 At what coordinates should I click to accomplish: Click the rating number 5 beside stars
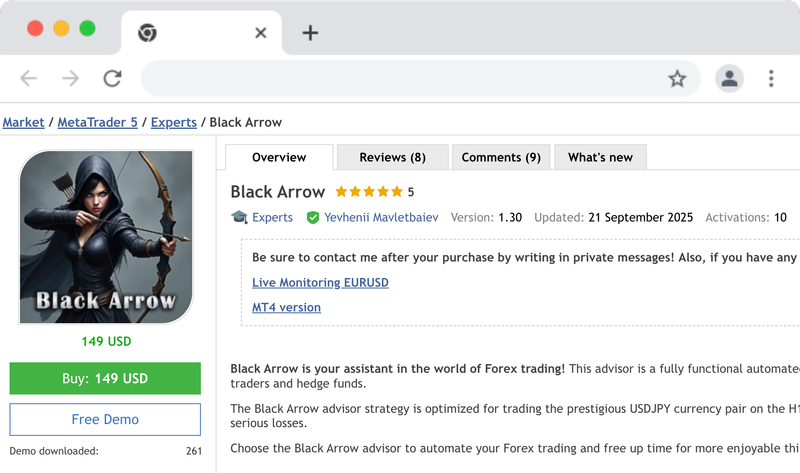coord(411,192)
